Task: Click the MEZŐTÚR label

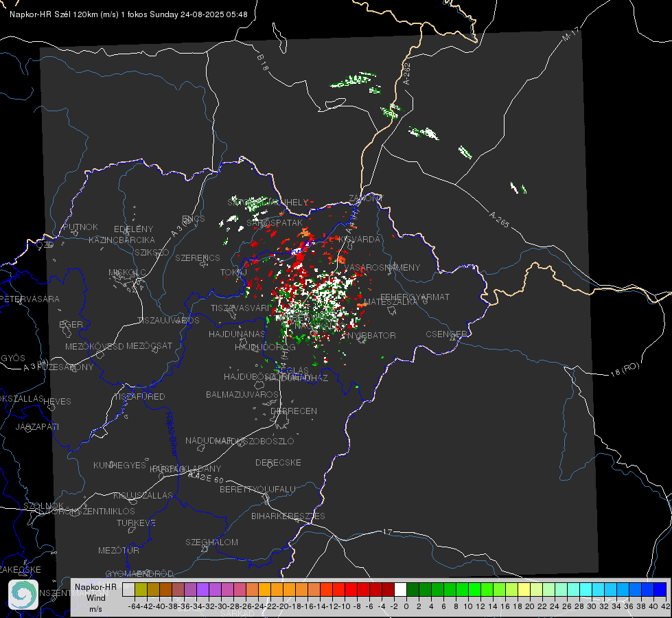Action: (119, 550)
